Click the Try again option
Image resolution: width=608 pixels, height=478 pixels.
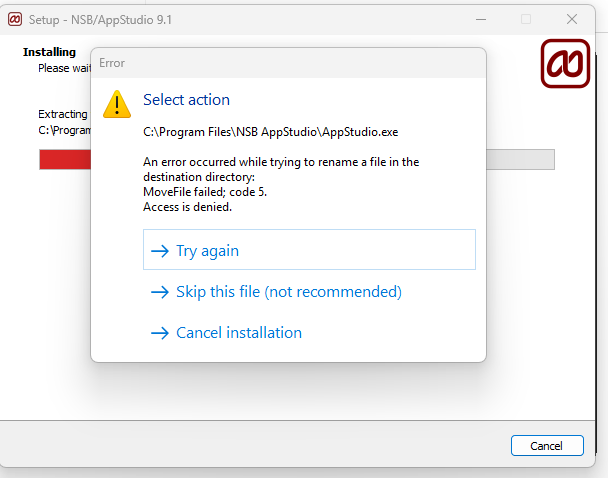coord(309,249)
